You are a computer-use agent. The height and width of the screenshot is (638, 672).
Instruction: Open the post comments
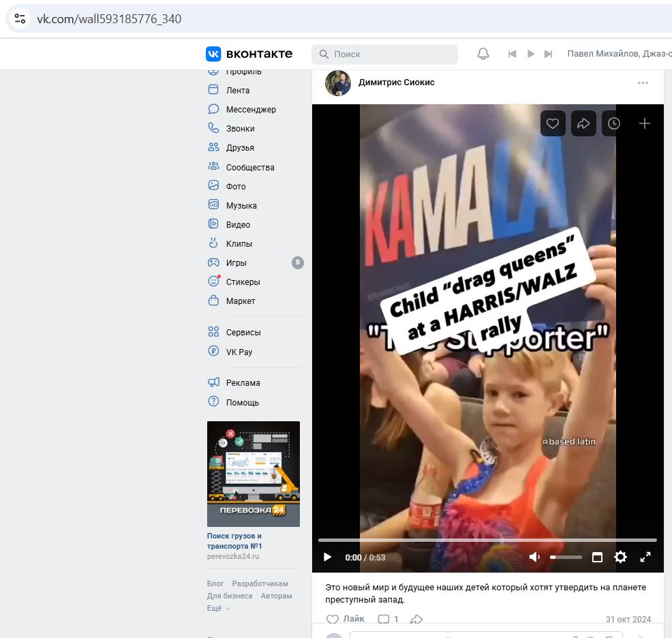coord(388,619)
